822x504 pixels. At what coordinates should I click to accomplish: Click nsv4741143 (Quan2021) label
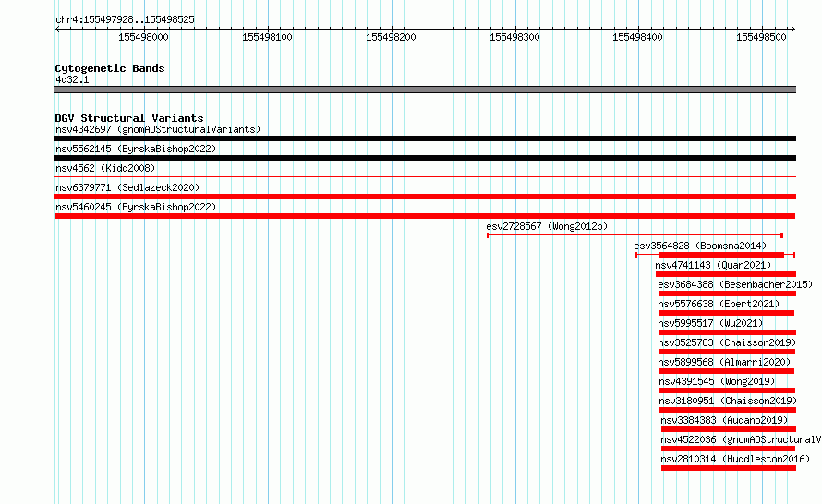(713, 265)
